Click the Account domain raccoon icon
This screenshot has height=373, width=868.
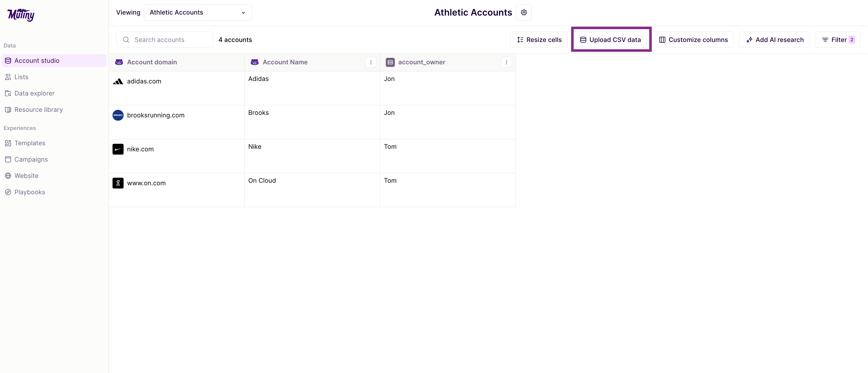119,62
